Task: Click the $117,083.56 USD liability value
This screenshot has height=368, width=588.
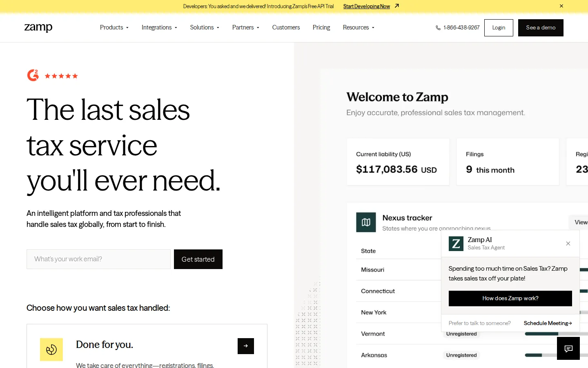Action: click(396, 169)
